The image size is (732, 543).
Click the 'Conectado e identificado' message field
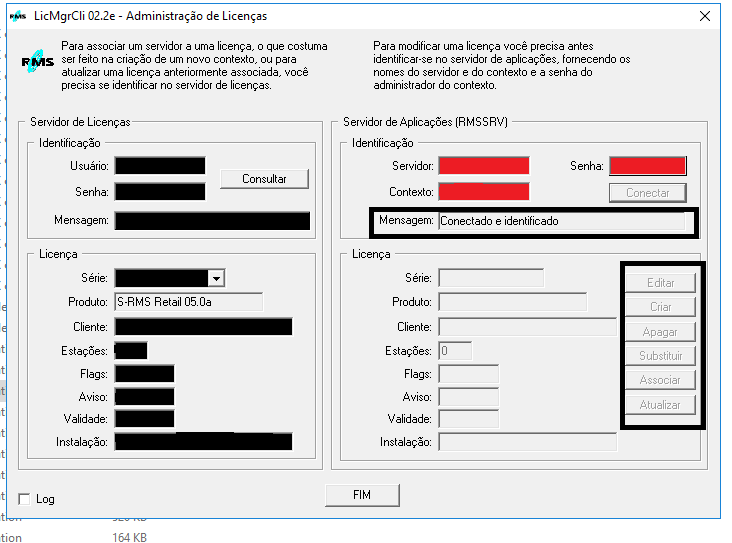pos(562,221)
